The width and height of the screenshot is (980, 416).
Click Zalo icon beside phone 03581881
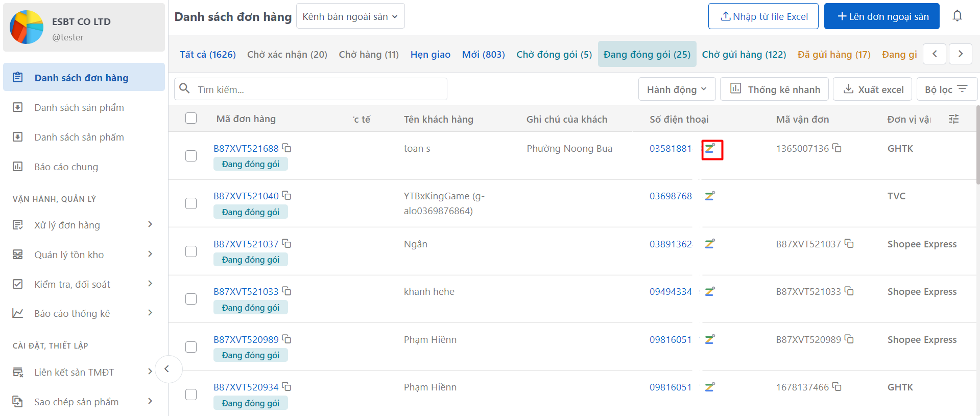710,148
